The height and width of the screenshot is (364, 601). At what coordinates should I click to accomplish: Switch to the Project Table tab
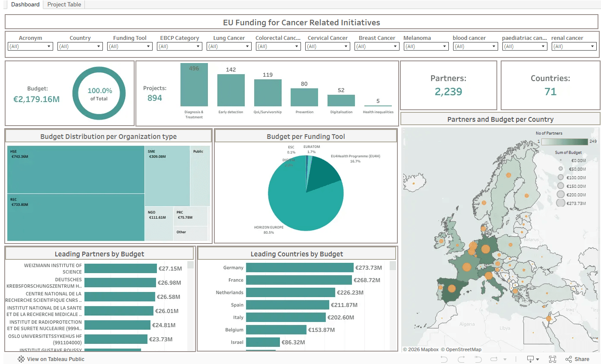(x=64, y=4)
